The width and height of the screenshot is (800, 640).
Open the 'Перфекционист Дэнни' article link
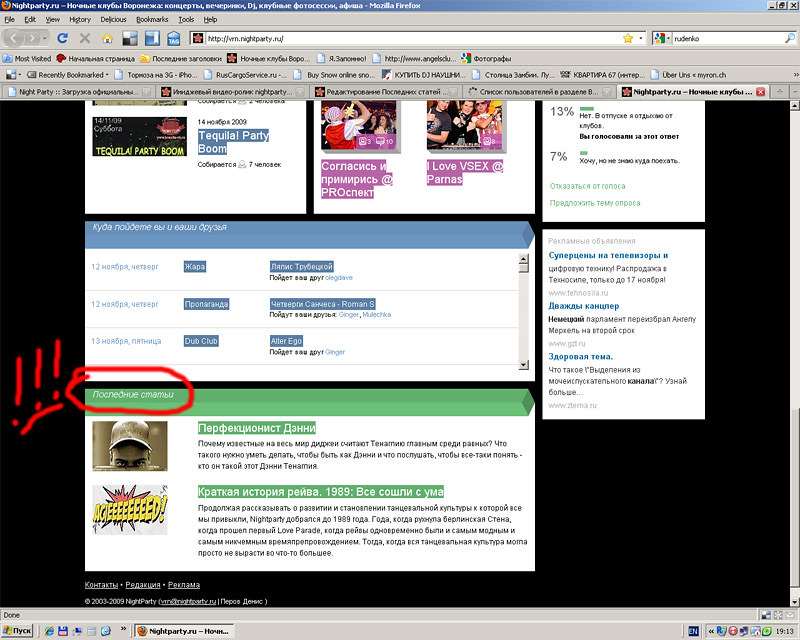tap(257, 428)
